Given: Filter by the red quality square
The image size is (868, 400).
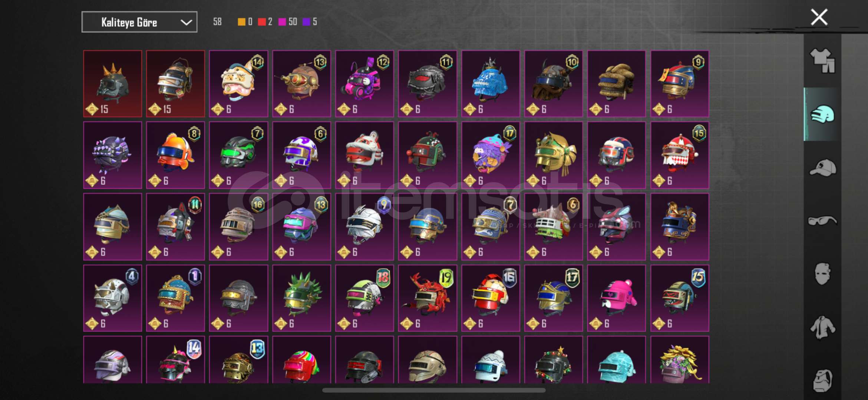Looking at the screenshot, I should tap(262, 22).
